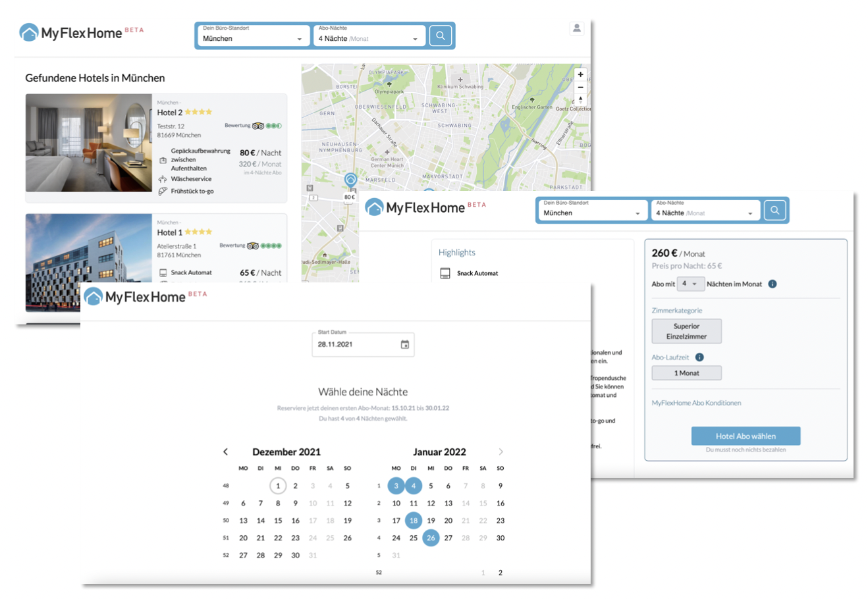Click the Frühstück to-go icon in Hotel 2 card
Image resolution: width=868 pixels, height=599 pixels.
[x=163, y=191]
